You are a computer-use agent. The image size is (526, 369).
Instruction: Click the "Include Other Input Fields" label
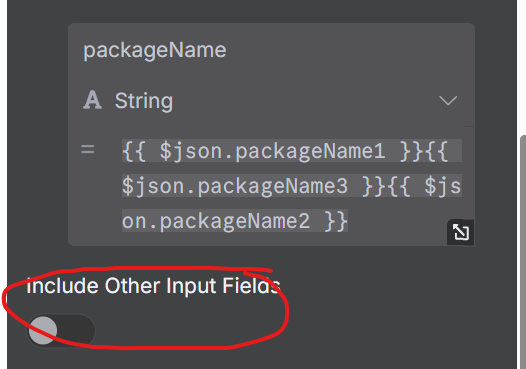coord(153,286)
